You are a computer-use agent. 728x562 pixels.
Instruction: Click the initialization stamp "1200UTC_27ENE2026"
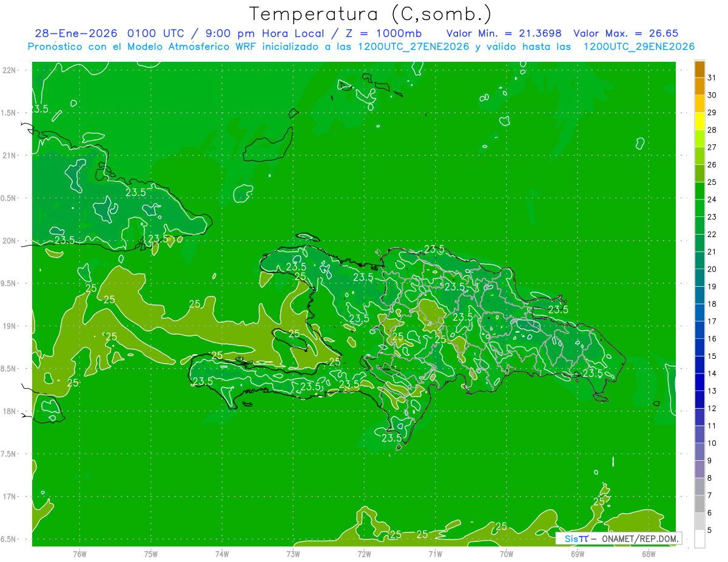[x=414, y=47]
